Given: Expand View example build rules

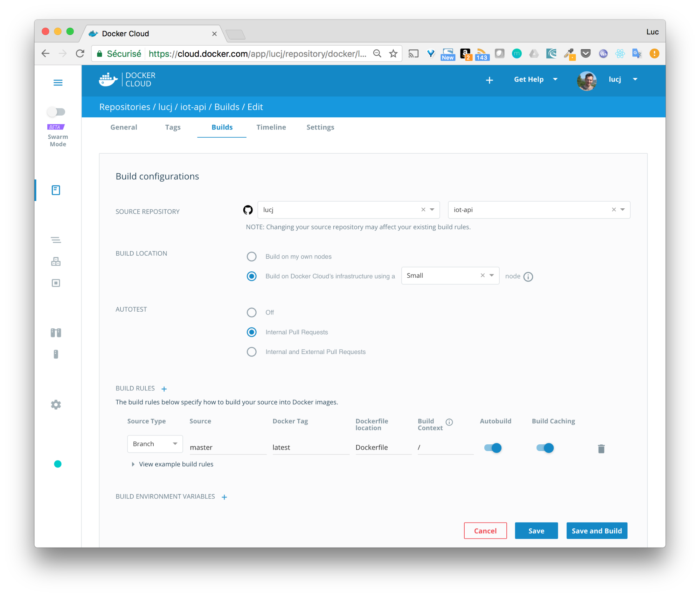Looking at the screenshot, I should click(176, 464).
